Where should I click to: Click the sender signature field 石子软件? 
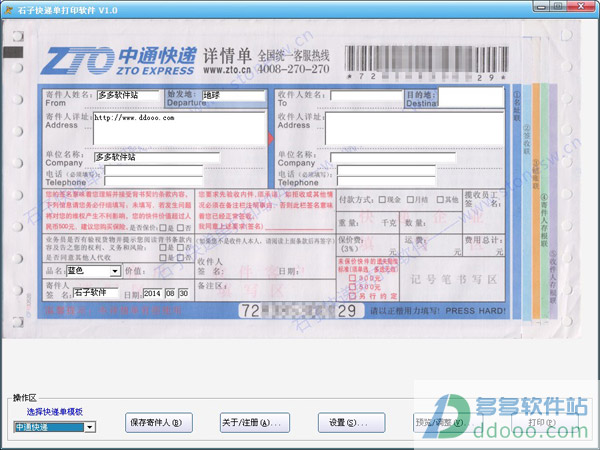(x=95, y=293)
